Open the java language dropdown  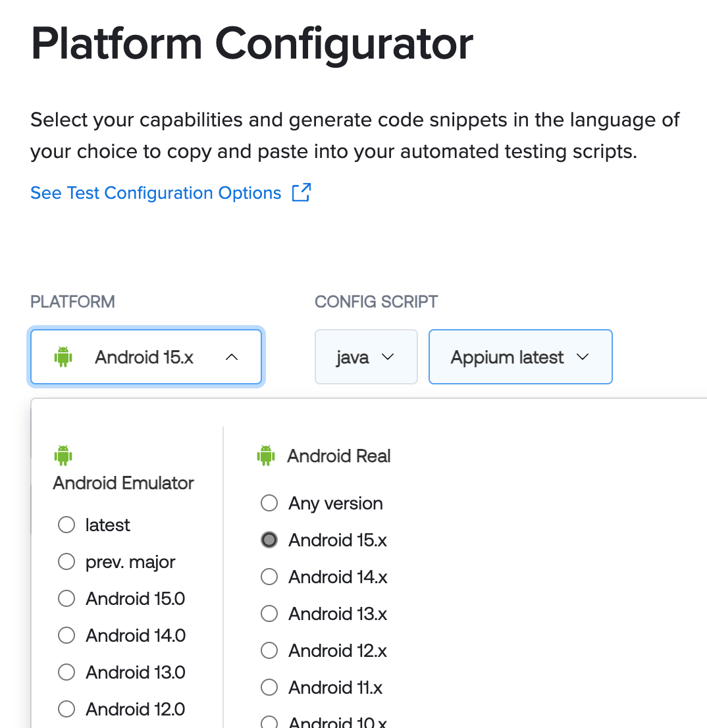pos(366,357)
